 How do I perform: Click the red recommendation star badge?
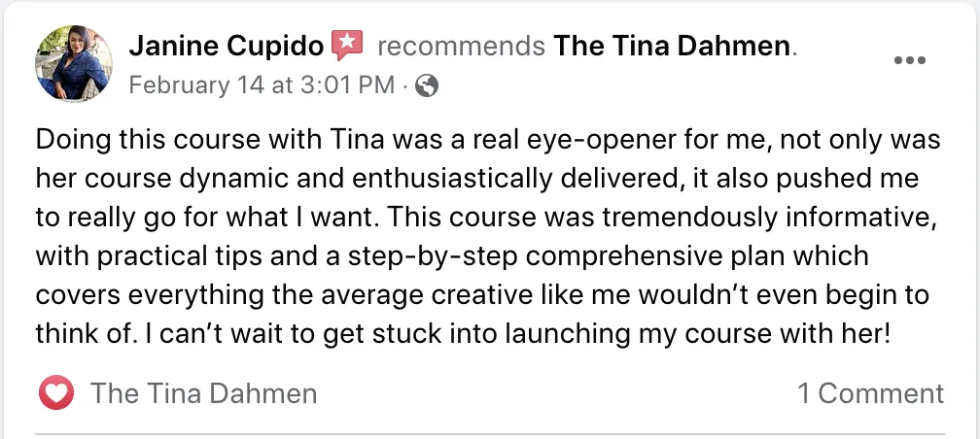coord(347,45)
